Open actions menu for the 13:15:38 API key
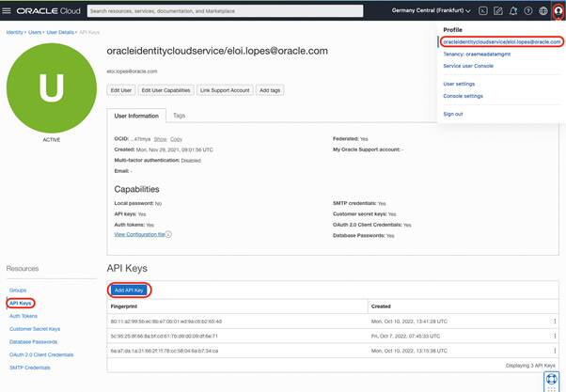This screenshot has height=392, width=566. click(555, 351)
